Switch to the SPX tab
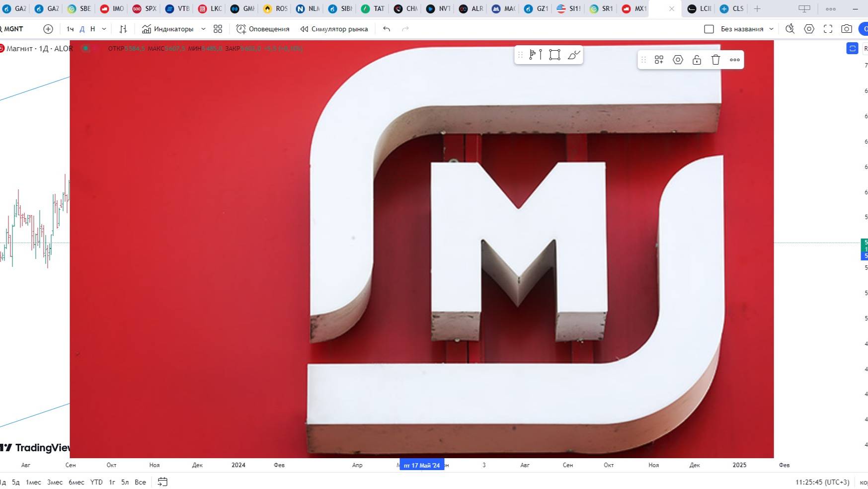868x489 pixels. point(145,8)
